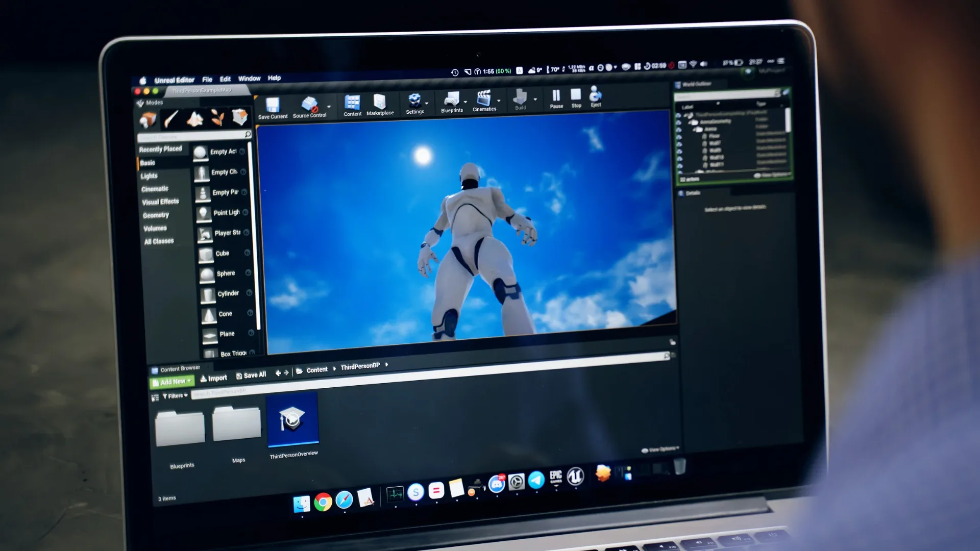The image size is (980, 551).
Task: Open Cinematics dropdown arrow
Action: tap(499, 101)
